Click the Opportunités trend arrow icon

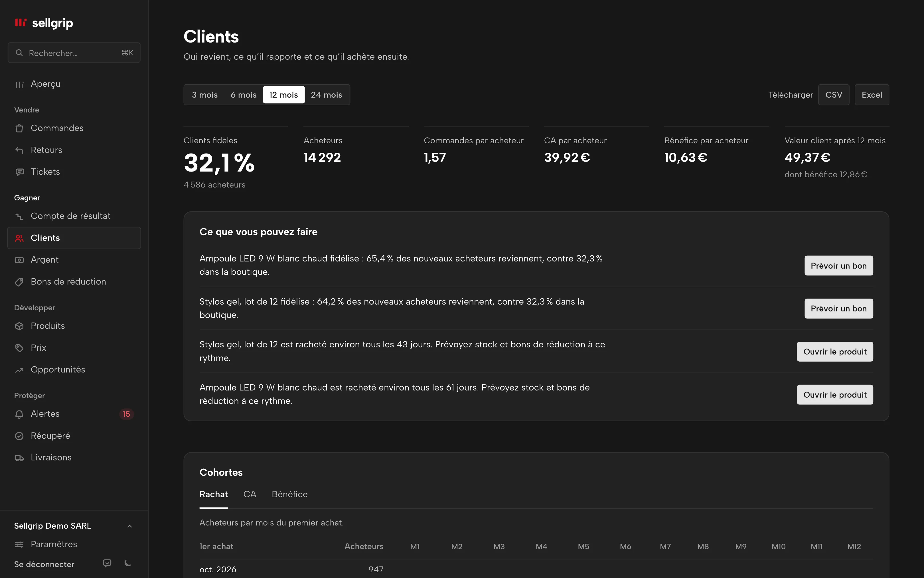(19, 370)
